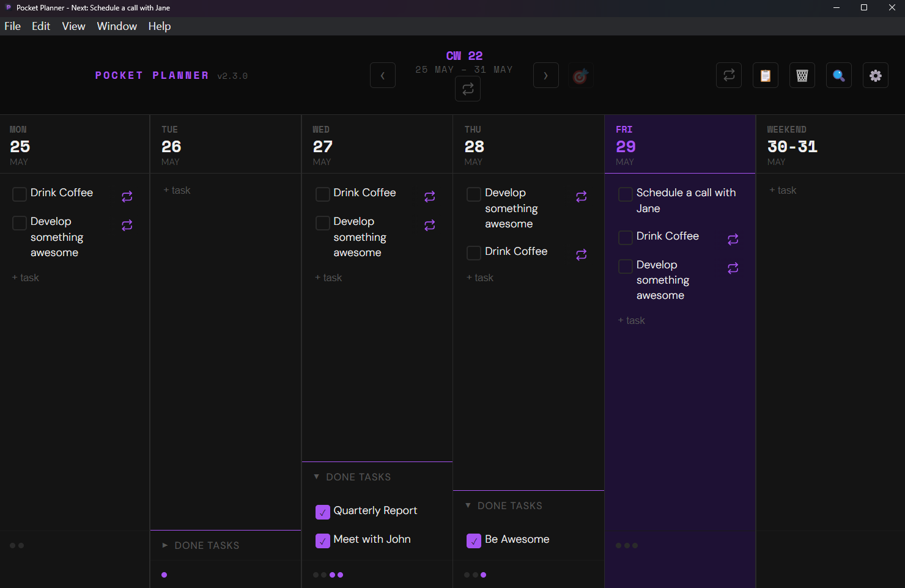Check Monday's Drink Coffee task
The height and width of the screenshot is (588, 905).
[20, 194]
